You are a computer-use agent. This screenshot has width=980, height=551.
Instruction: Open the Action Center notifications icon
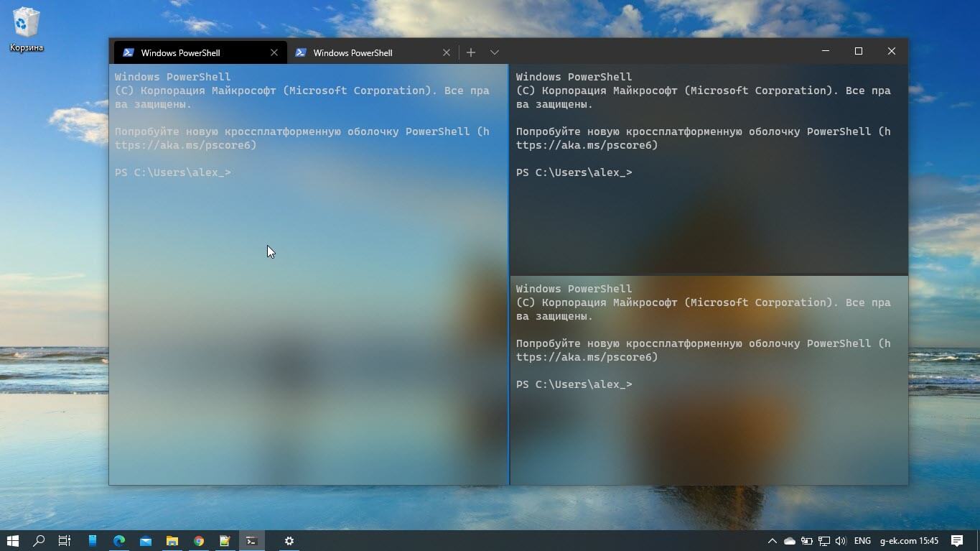[x=957, y=541]
